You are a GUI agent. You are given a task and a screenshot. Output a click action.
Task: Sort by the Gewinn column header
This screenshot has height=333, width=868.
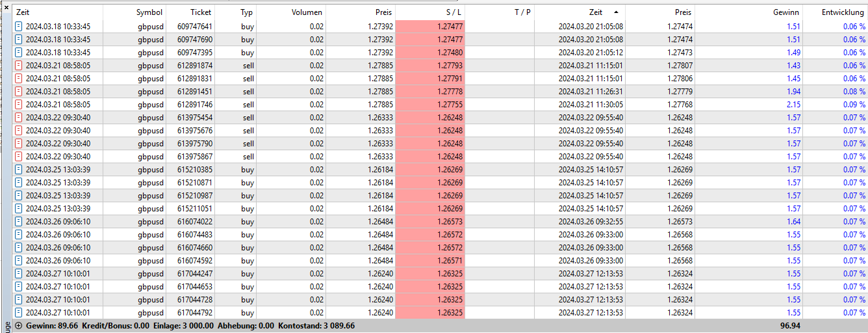(x=785, y=12)
